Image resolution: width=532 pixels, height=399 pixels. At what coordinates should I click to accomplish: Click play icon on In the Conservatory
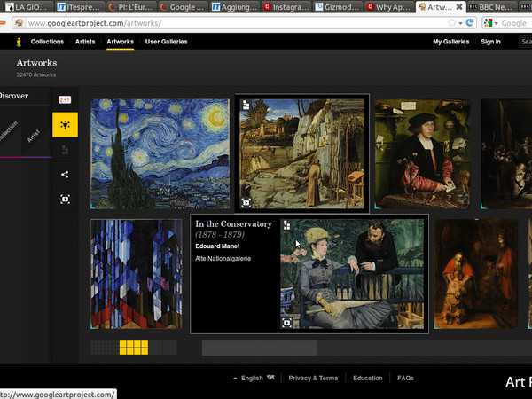[x=286, y=323]
